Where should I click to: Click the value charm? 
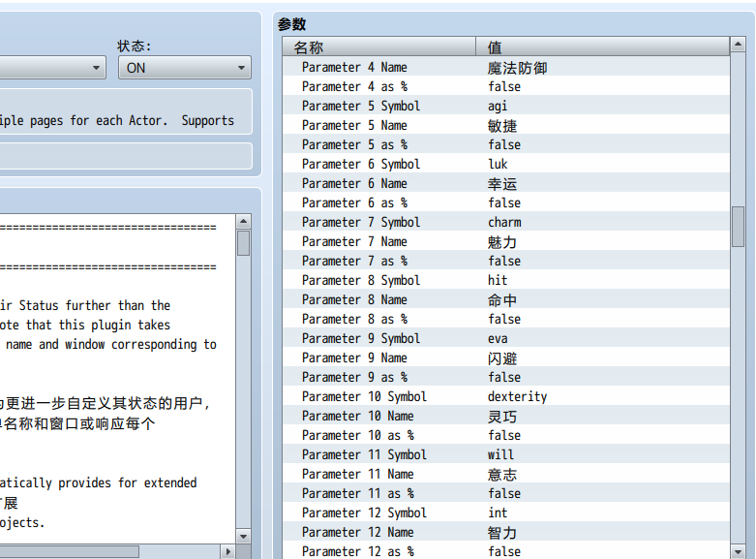point(504,222)
